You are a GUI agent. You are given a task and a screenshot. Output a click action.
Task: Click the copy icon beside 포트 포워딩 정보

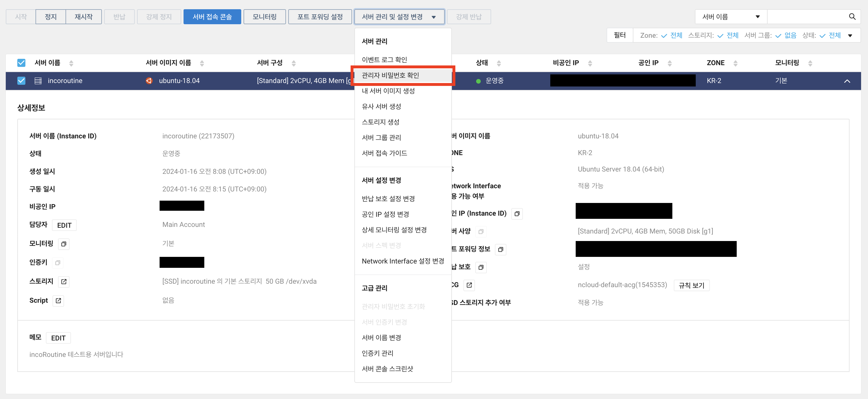tap(500, 249)
